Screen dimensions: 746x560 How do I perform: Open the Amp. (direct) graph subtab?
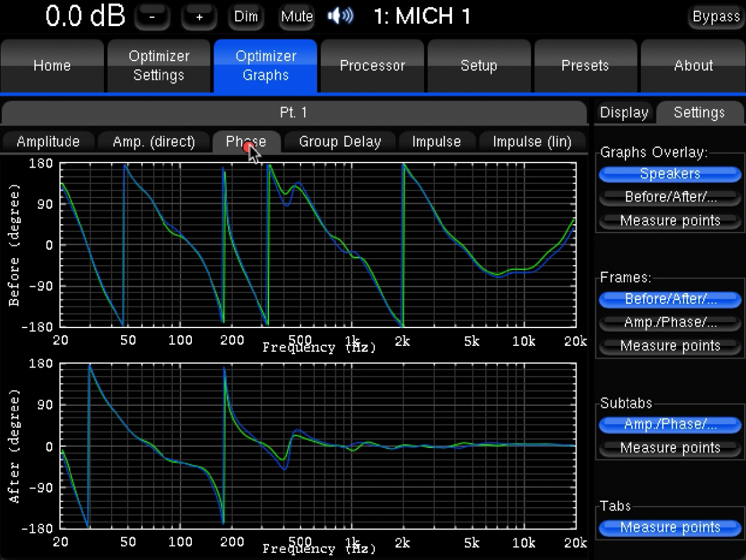tap(154, 141)
